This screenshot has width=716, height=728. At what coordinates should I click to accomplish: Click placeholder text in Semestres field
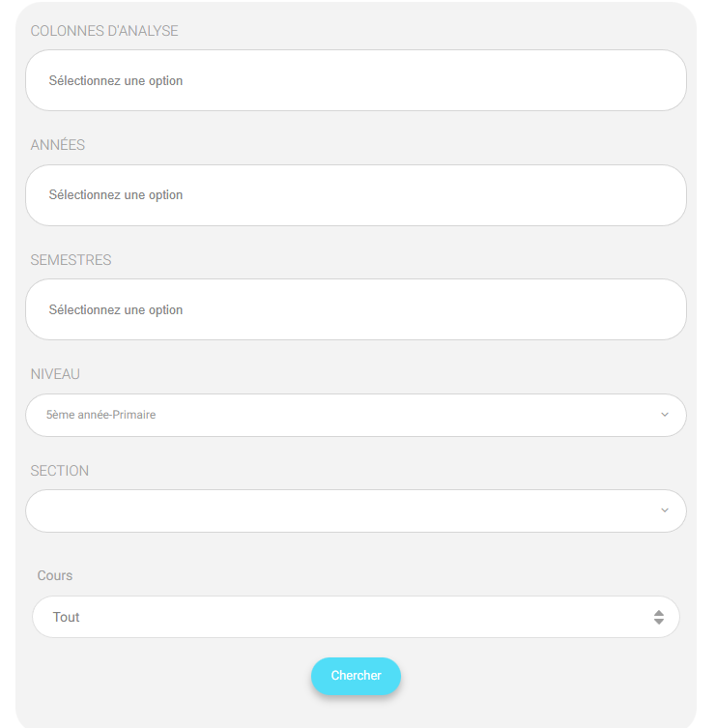pyautogui.click(x=116, y=309)
